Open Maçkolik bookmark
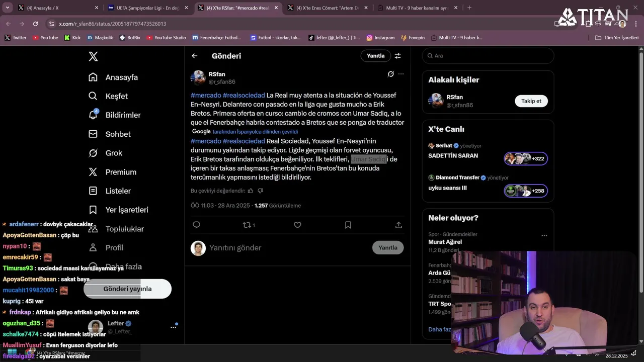644x362 pixels. (100, 38)
